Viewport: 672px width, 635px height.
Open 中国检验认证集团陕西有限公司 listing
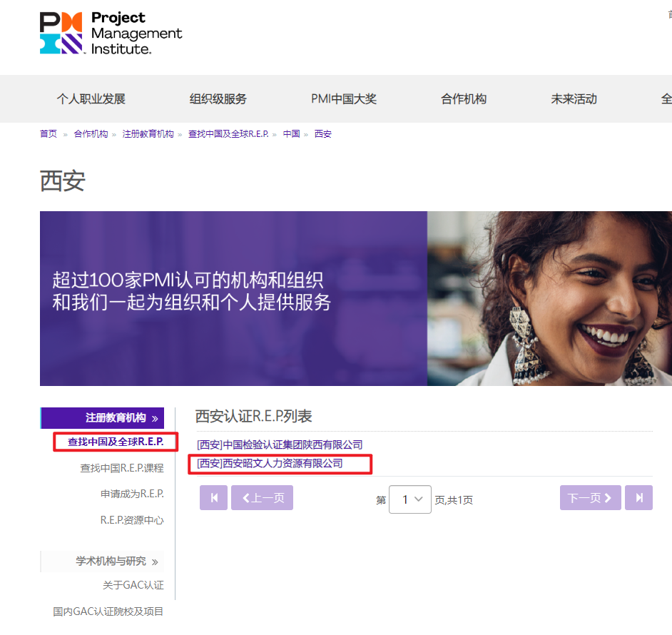(280, 444)
